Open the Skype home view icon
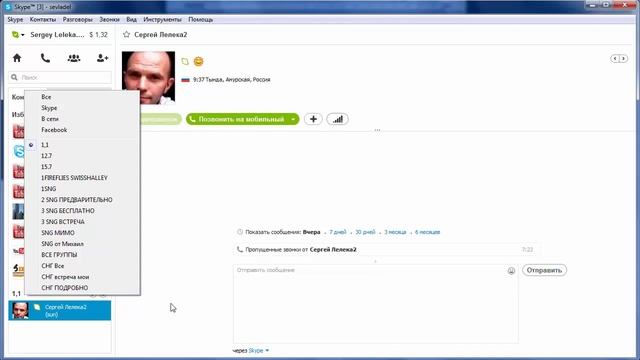The image size is (640, 360). click(17, 58)
